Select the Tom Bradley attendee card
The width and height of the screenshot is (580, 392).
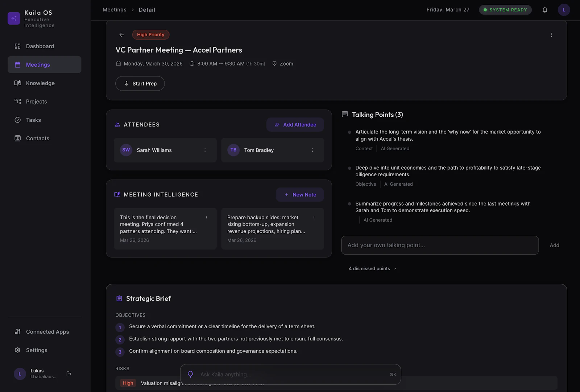click(x=273, y=150)
